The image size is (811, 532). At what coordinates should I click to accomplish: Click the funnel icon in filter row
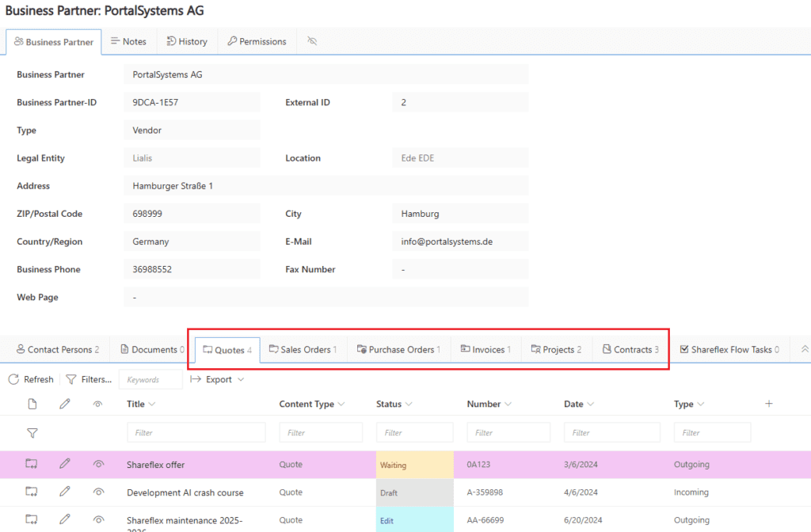click(x=32, y=433)
